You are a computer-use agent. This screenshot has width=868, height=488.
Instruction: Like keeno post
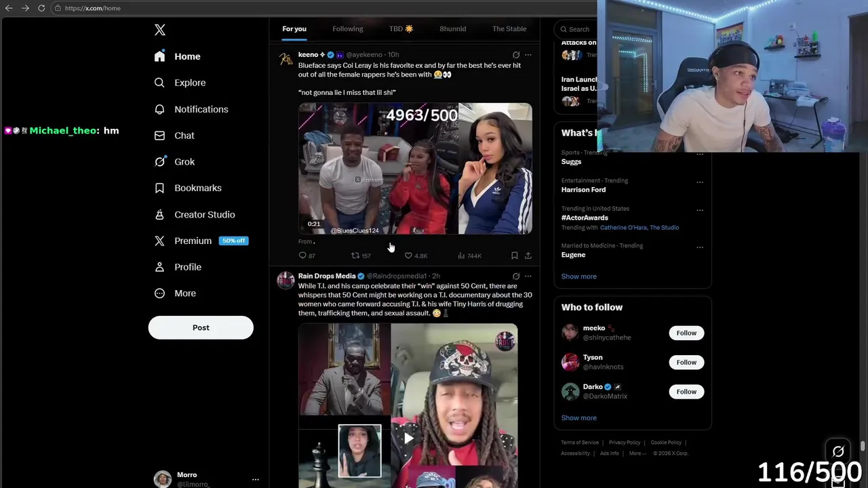(x=416, y=256)
